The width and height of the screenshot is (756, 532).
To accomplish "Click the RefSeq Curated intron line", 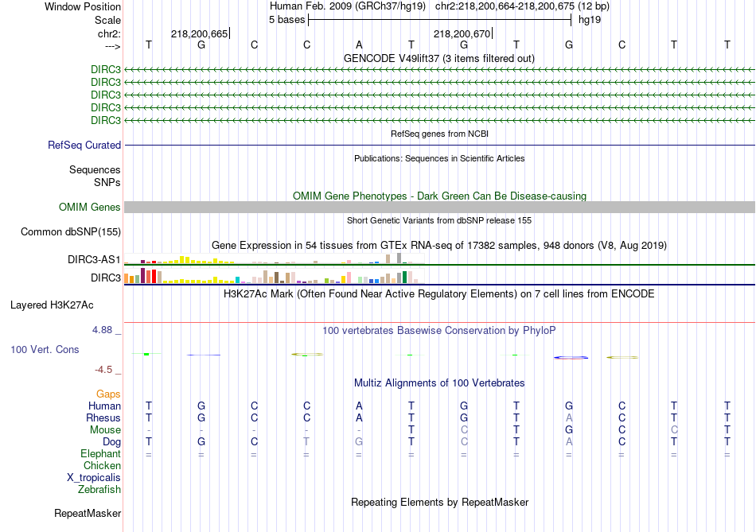I will (440, 145).
